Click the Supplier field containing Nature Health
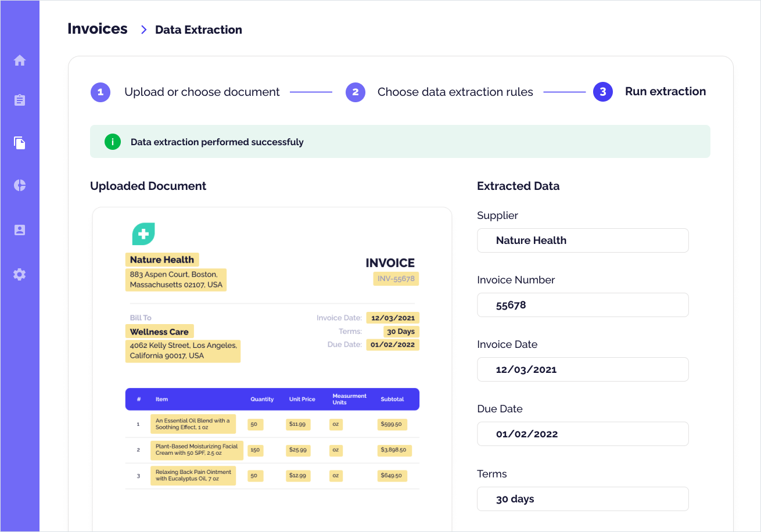 (583, 240)
